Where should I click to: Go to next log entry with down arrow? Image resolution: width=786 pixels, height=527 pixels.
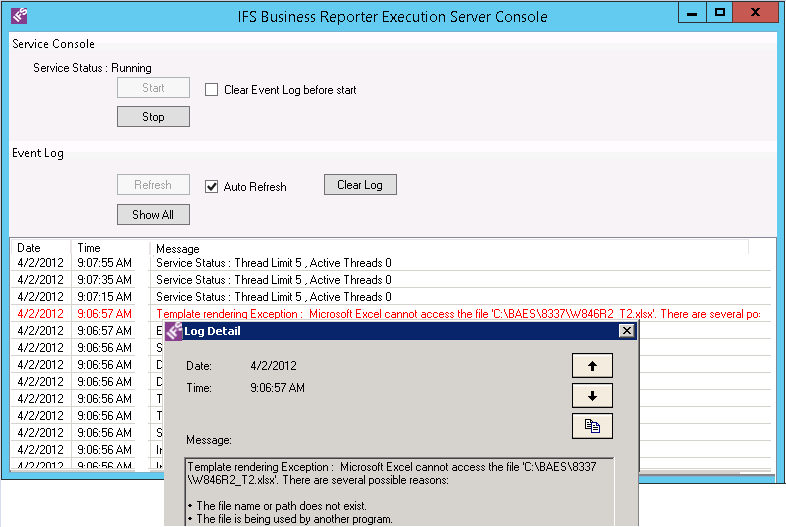click(x=592, y=396)
